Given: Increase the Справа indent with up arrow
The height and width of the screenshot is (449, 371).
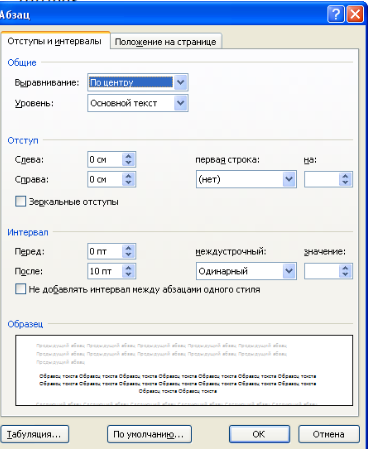Looking at the screenshot, I should tap(129, 176).
